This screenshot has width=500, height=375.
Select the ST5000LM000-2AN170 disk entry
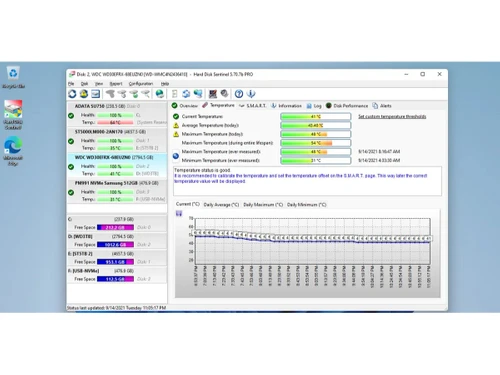[117, 140]
